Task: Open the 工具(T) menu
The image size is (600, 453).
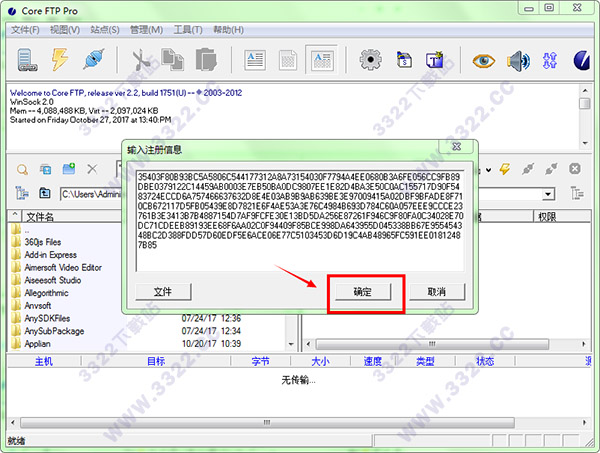Action: pos(188,30)
